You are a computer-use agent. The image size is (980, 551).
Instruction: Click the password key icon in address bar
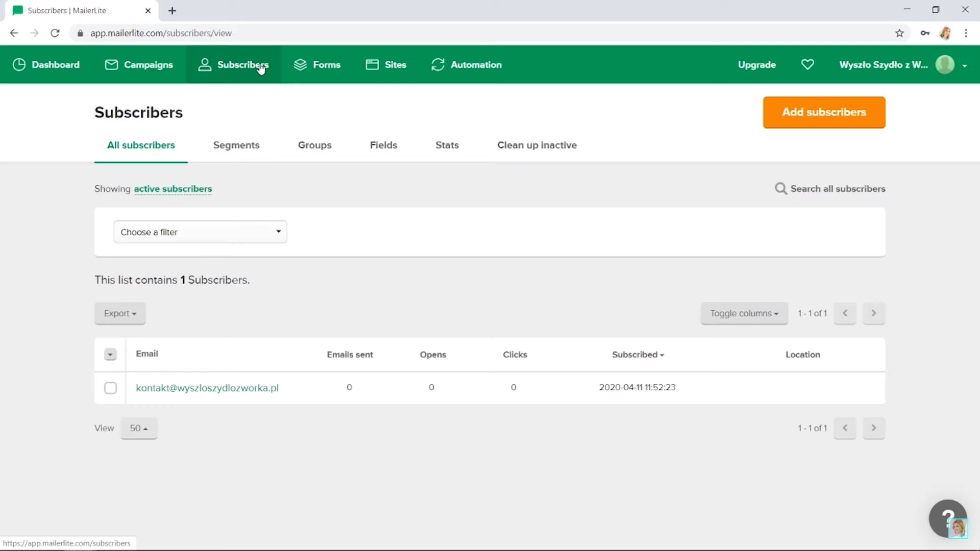point(925,33)
